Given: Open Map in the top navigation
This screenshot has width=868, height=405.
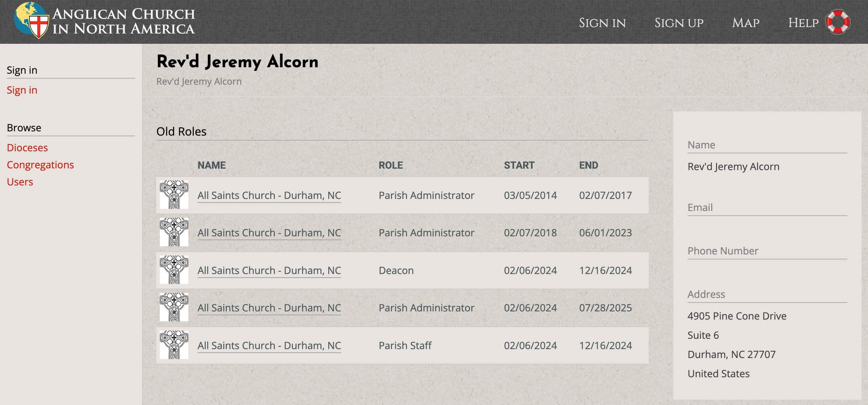Looking at the screenshot, I should click(746, 23).
